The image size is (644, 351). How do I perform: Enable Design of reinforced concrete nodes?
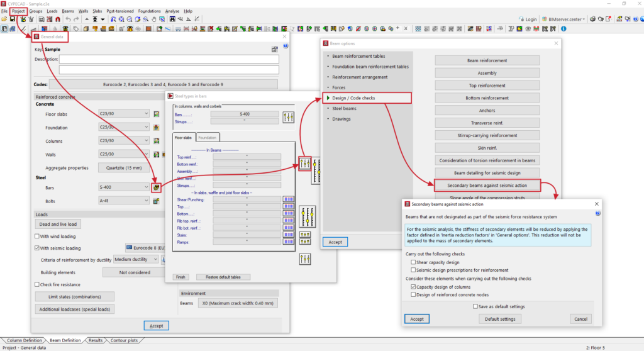413,294
